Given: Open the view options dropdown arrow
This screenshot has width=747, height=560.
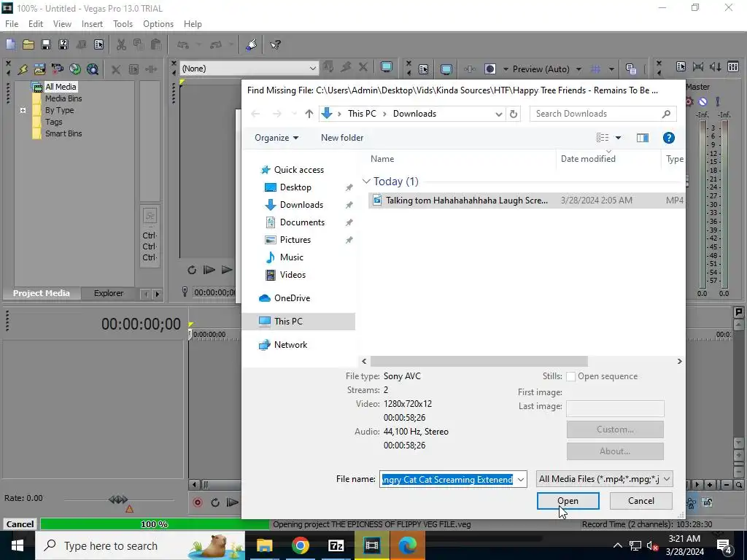Looking at the screenshot, I should click(x=618, y=138).
